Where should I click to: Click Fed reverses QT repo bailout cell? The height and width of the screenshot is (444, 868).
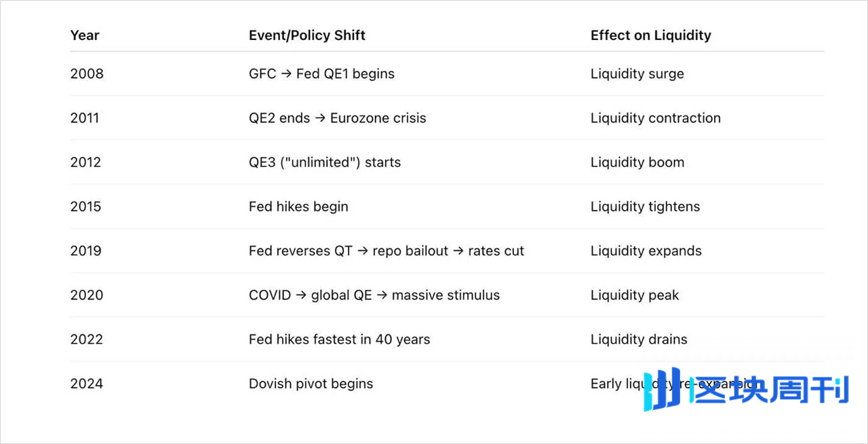387,251
